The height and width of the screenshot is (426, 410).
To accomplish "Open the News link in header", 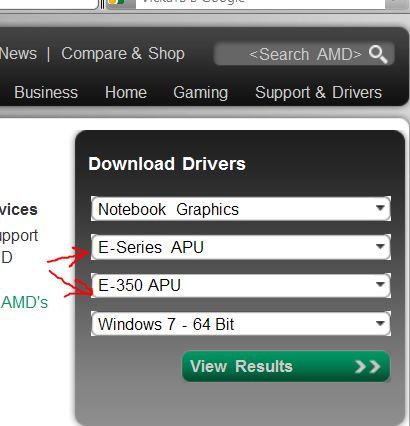I will 18,54.
